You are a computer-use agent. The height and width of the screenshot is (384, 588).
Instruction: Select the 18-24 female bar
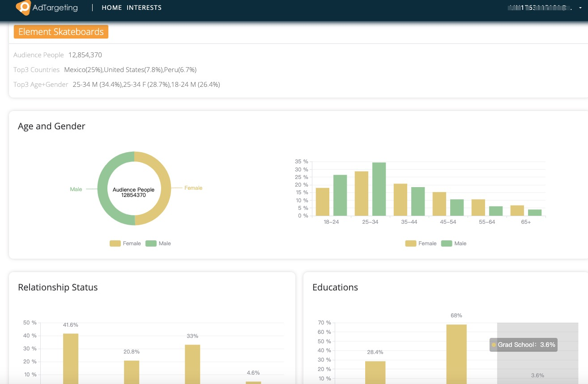322,201
